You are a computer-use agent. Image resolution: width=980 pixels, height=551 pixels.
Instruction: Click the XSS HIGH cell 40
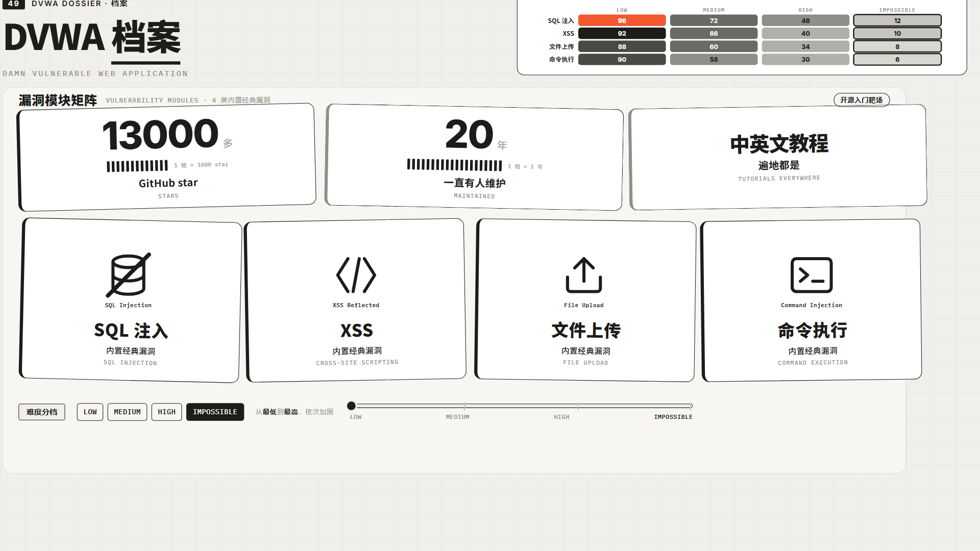[805, 33]
